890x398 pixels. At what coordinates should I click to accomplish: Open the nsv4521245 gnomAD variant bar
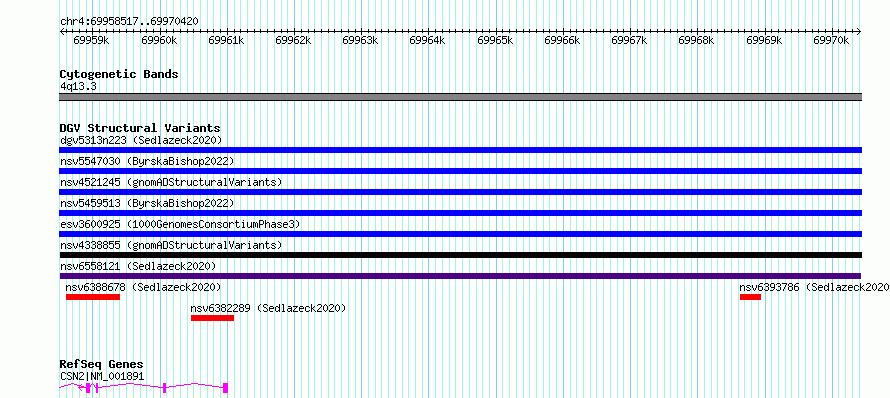[460, 192]
